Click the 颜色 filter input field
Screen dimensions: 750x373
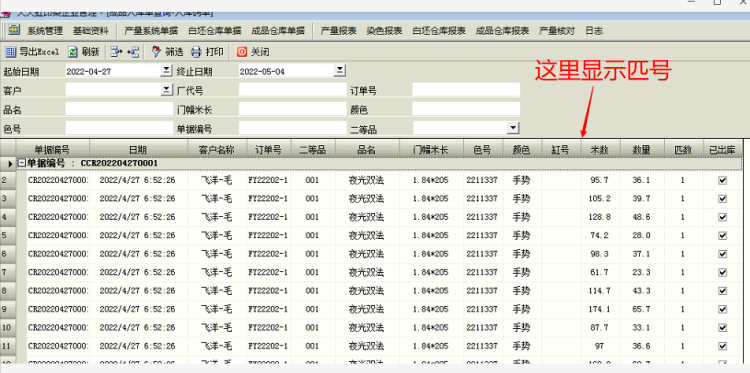point(466,109)
